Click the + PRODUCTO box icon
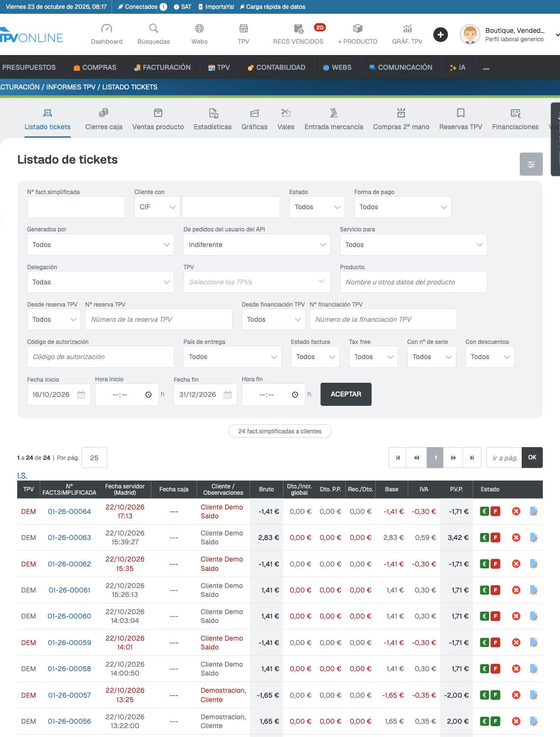This screenshot has height=737, width=560. point(358,28)
